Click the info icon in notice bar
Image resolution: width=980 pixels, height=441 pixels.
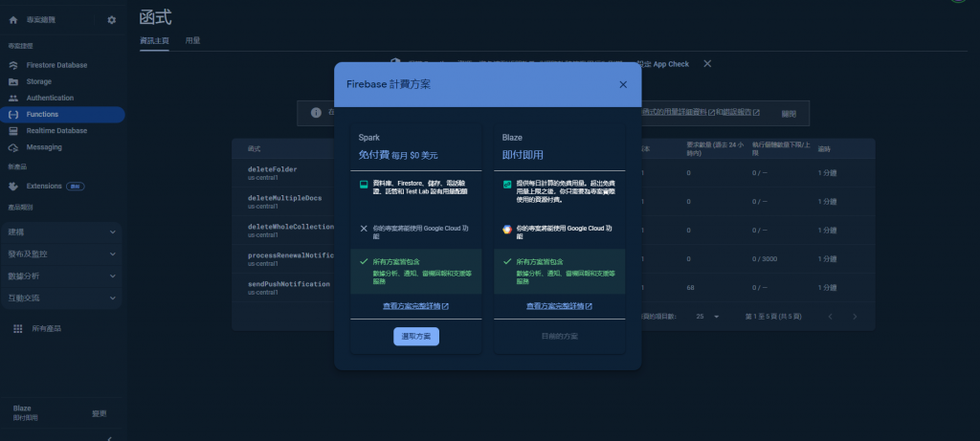[316, 113]
